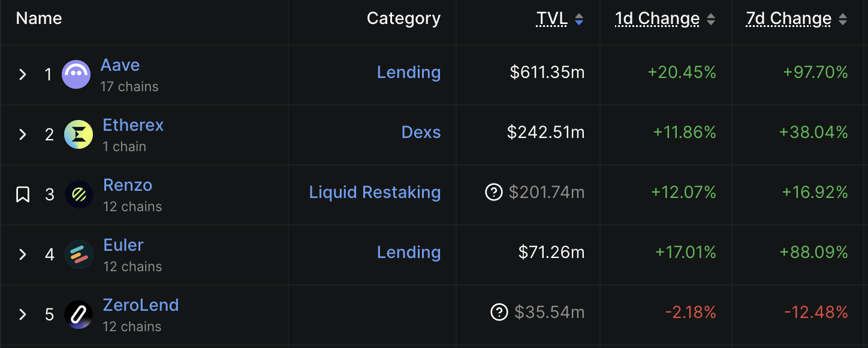This screenshot has width=868, height=348.
Task: Click the Euler logo icon
Action: (79, 254)
